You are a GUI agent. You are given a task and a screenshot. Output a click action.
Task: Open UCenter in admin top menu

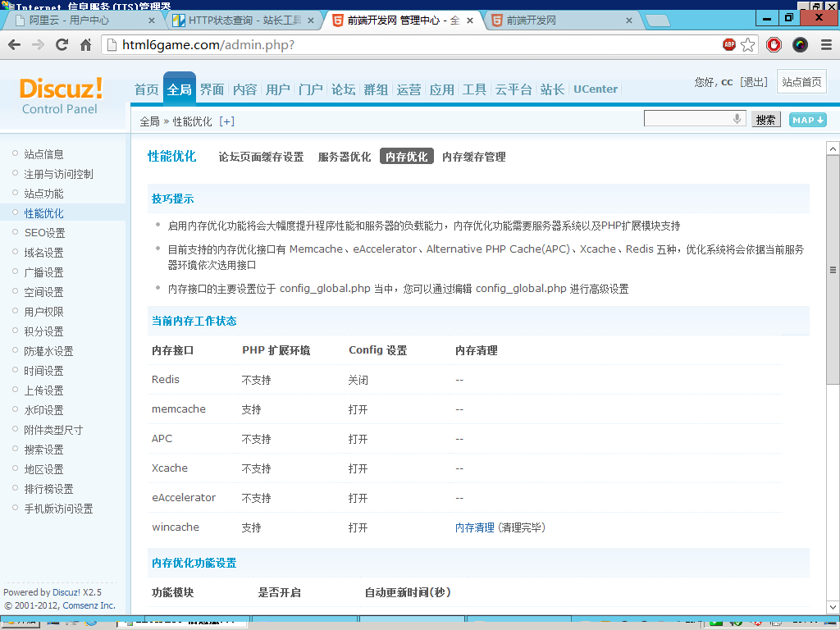click(596, 89)
